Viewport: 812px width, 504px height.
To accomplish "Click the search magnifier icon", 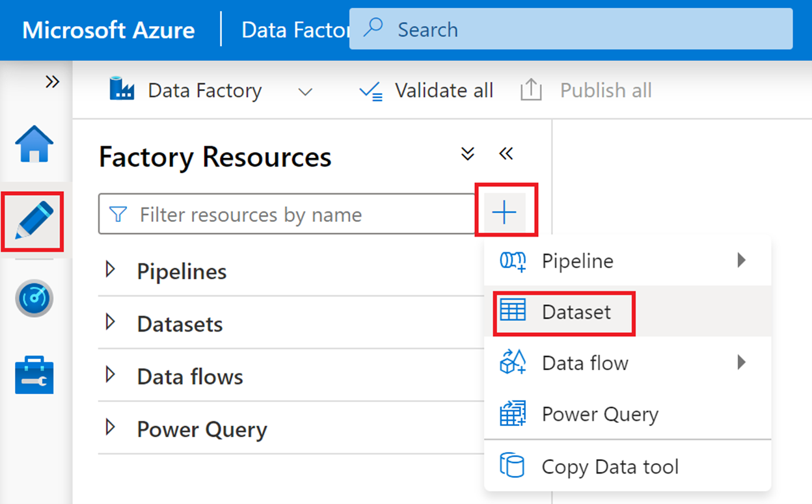I will coord(373,28).
